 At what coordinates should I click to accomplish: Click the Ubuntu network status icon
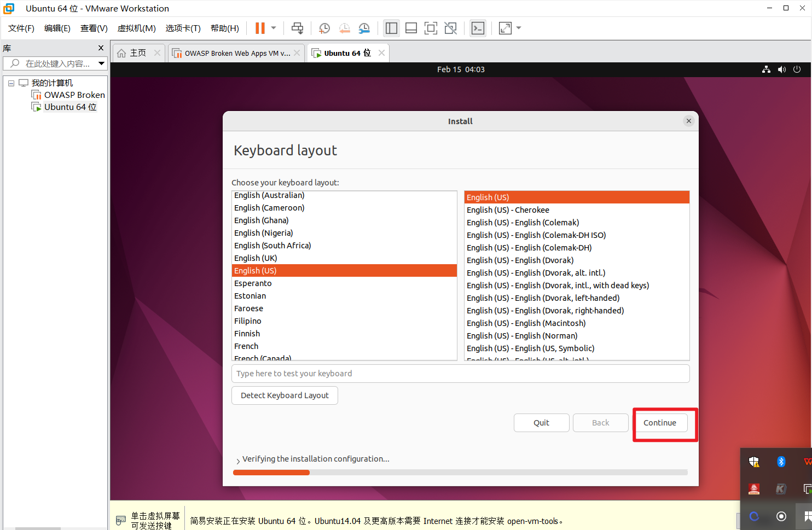(766, 69)
